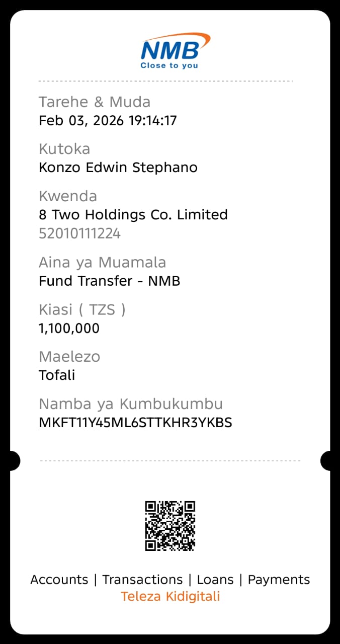
Task: Click the Tarehe & Muda label
Action: coord(95,102)
